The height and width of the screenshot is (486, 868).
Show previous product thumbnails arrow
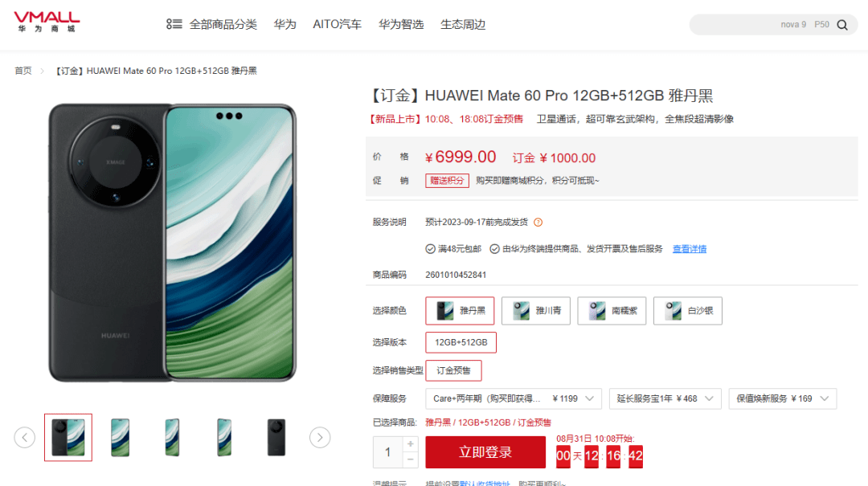pyautogui.click(x=24, y=437)
